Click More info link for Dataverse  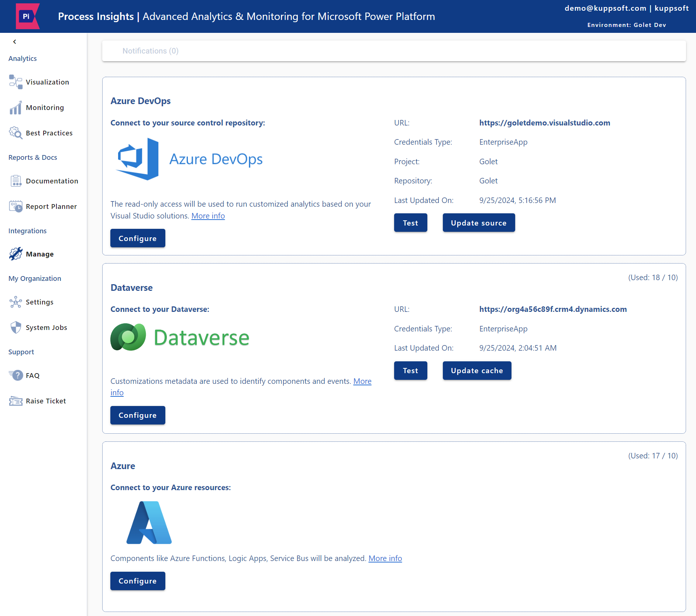(362, 381)
